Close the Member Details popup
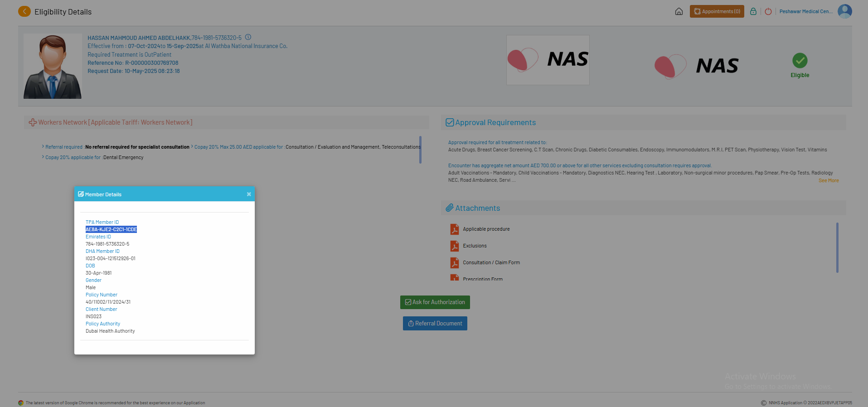 (249, 194)
